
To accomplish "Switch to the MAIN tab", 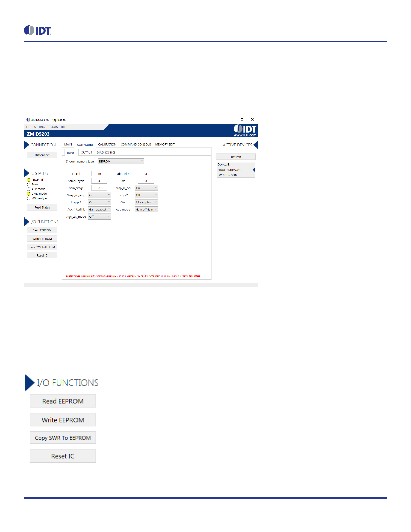I will click(x=68, y=144).
